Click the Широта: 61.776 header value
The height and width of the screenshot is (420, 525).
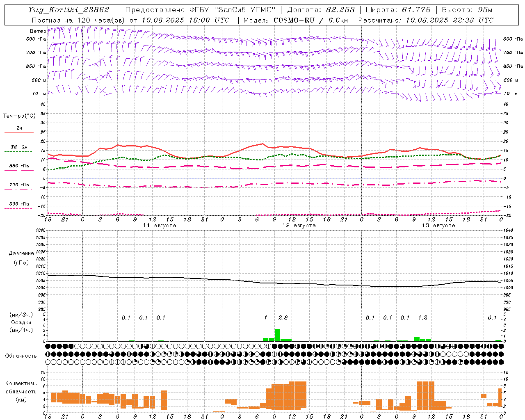pyautogui.click(x=398, y=10)
